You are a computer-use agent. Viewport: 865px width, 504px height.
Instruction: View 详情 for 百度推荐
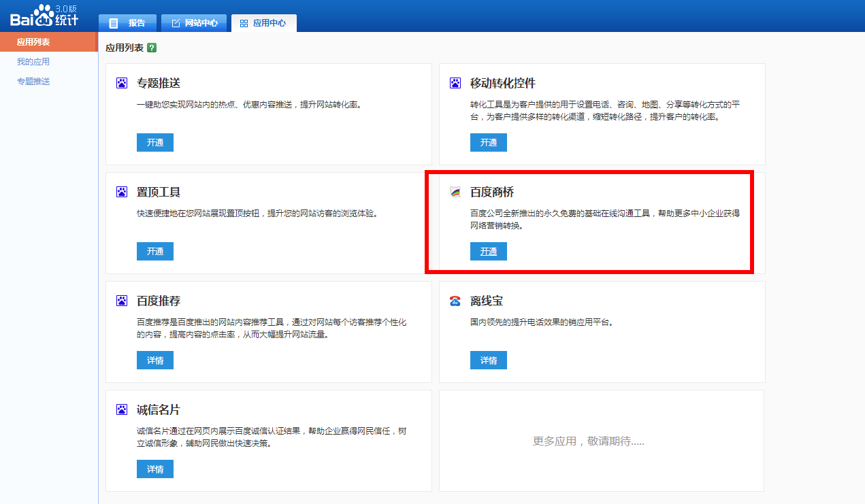(x=155, y=360)
